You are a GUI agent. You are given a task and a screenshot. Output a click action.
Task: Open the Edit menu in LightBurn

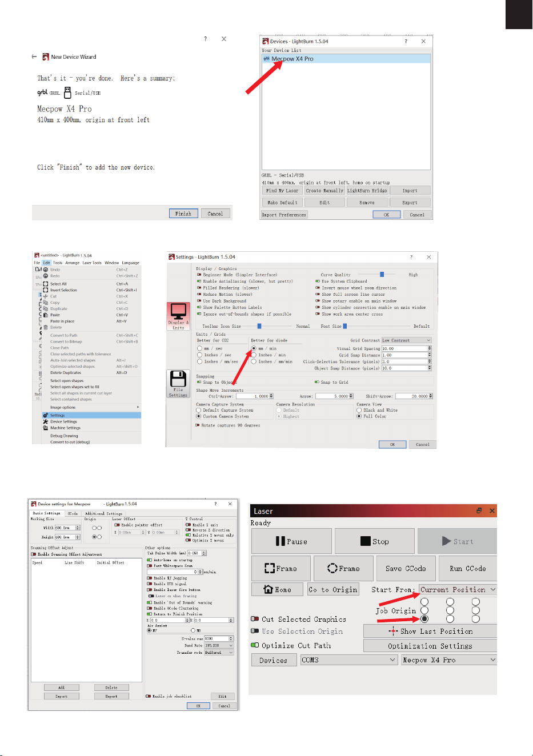click(47, 263)
